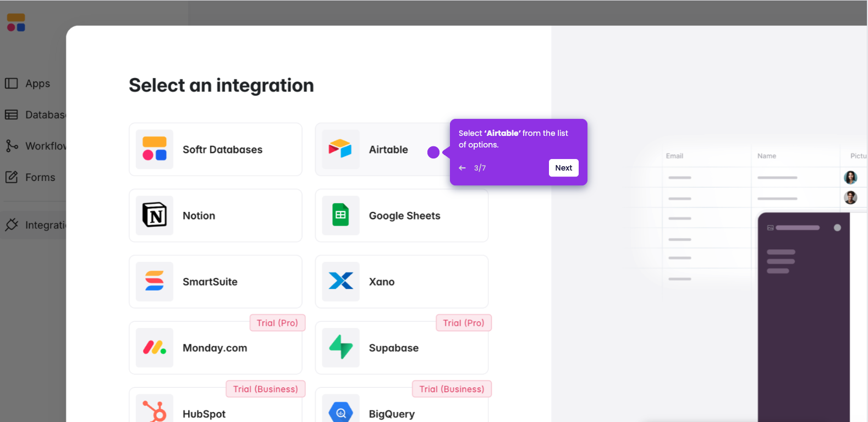Select the Xano integration label
The width and height of the screenshot is (868, 422).
pos(382,282)
